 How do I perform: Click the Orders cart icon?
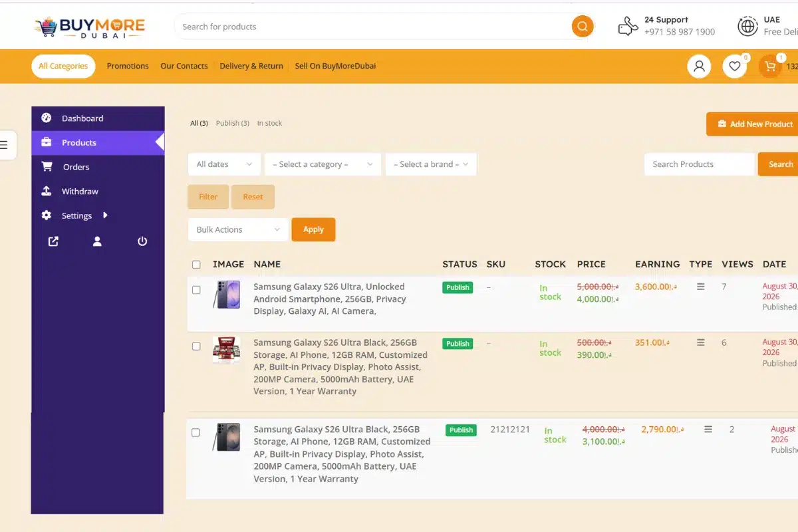47,166
